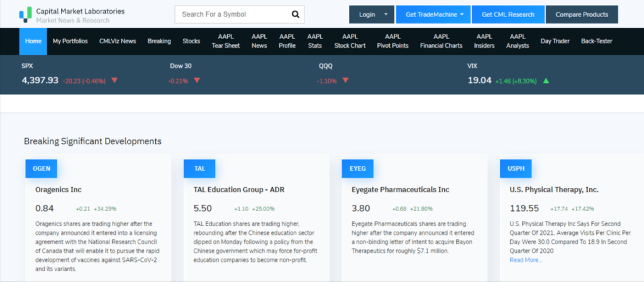Viewport: 644px width, 282px height.
Task: Click the U.S. Physical Therapy, Inc. title
Action: point(554,190)
